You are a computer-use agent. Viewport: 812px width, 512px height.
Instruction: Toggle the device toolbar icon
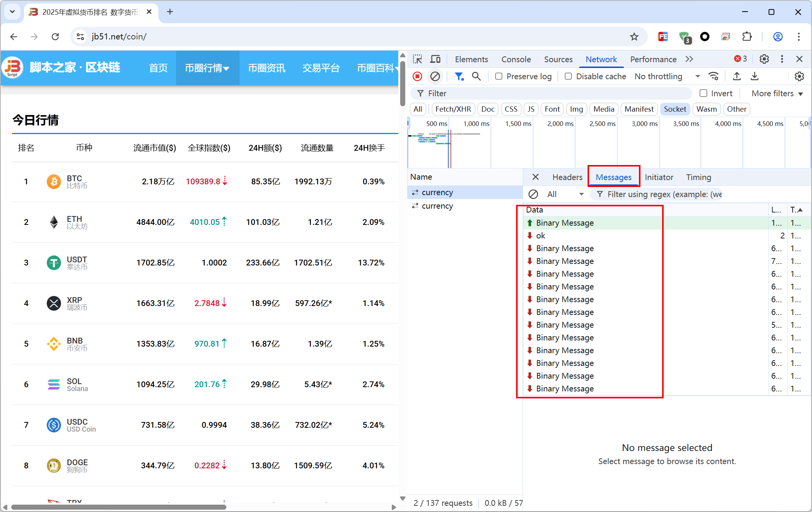click(x=435, y=59)
